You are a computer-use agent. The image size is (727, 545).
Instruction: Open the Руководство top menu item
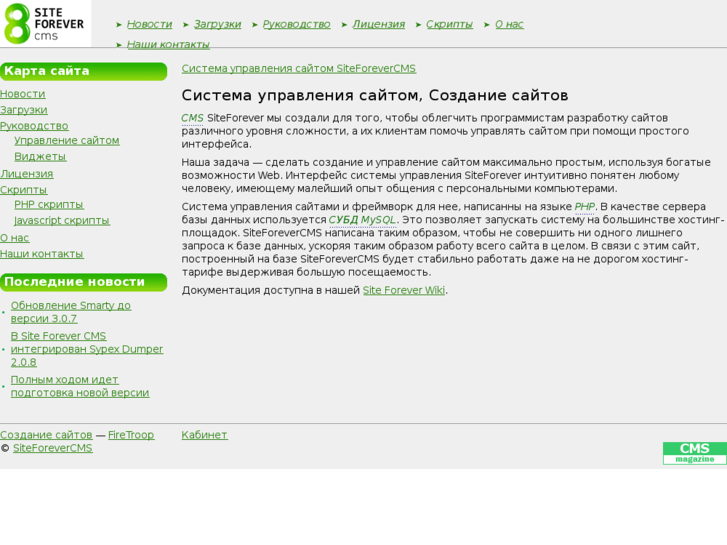[x=297, y=24]
